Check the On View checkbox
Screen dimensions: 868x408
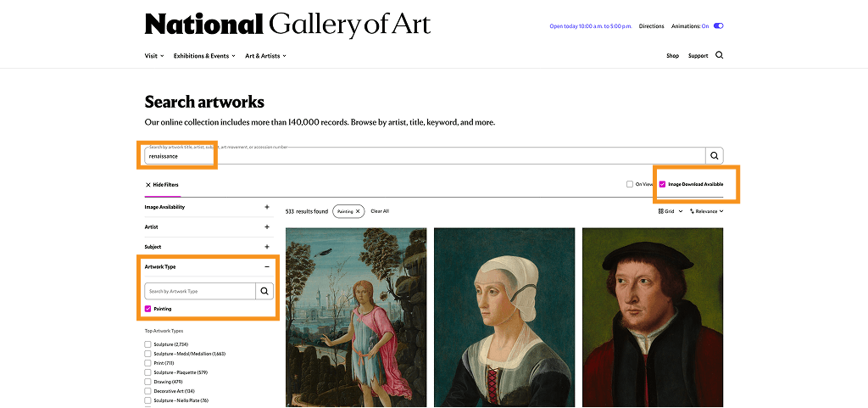(x=630, y=184)
